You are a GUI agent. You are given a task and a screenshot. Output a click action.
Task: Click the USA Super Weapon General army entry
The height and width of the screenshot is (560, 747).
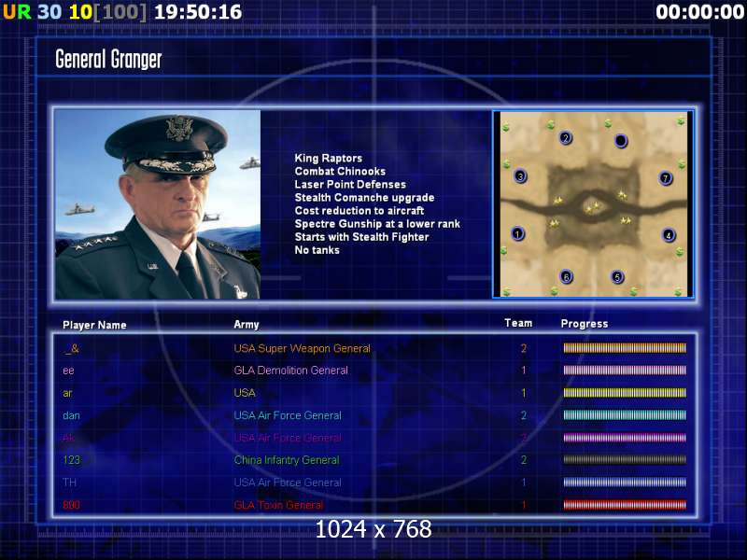[x=302, y=348]
